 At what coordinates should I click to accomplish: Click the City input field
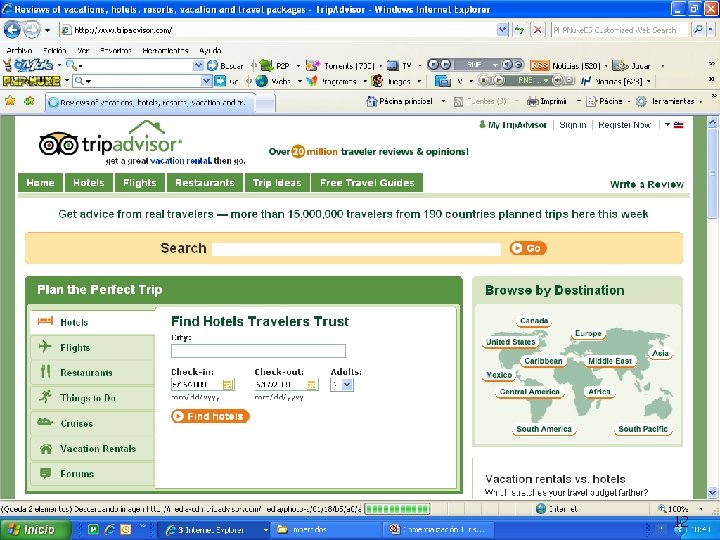click(x=258, y=351)
